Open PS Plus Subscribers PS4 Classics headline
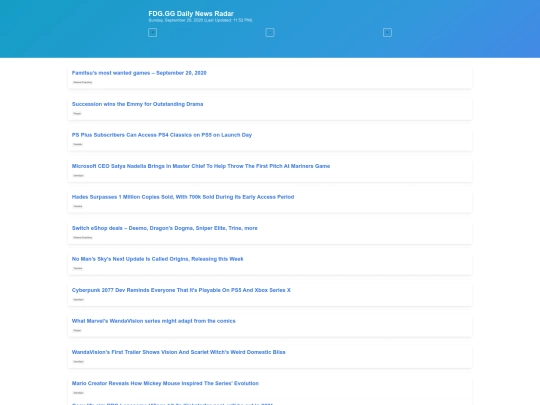The image size is (540, 405). coord(162,135)
